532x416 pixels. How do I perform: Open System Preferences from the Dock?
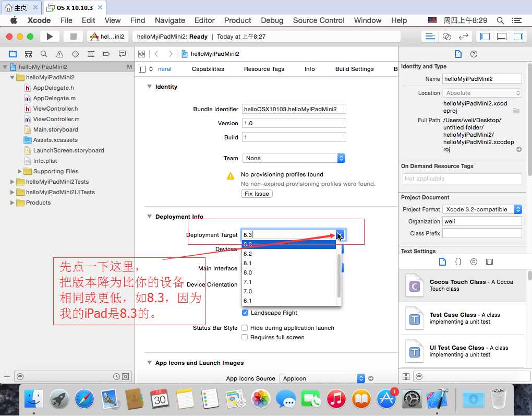click(412, 398)
